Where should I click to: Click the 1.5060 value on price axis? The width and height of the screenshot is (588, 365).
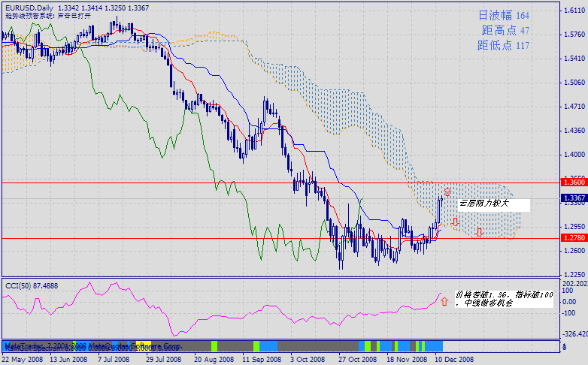point(573,83)
